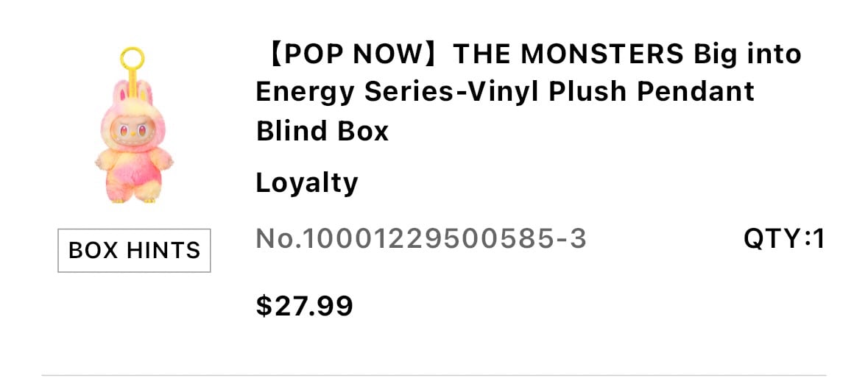Click the word HINTS inside the bordered button
The image size is (868, 378).
(163, 250)
